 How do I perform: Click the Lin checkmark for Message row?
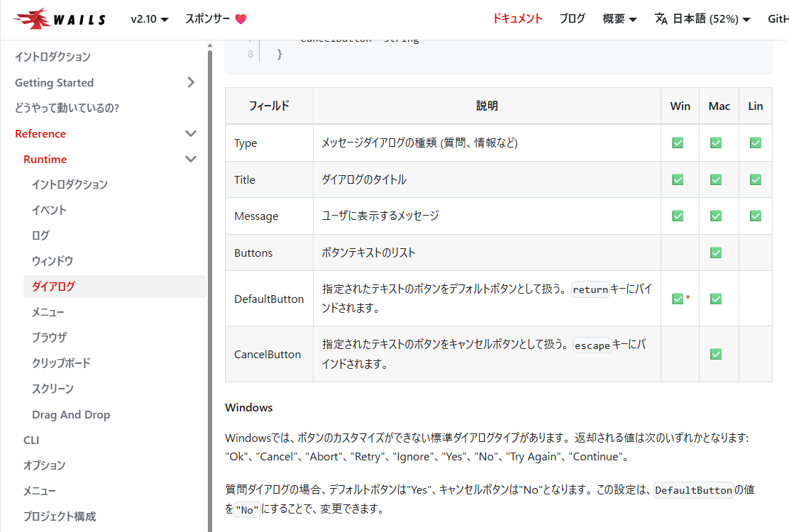coord(755,216)
